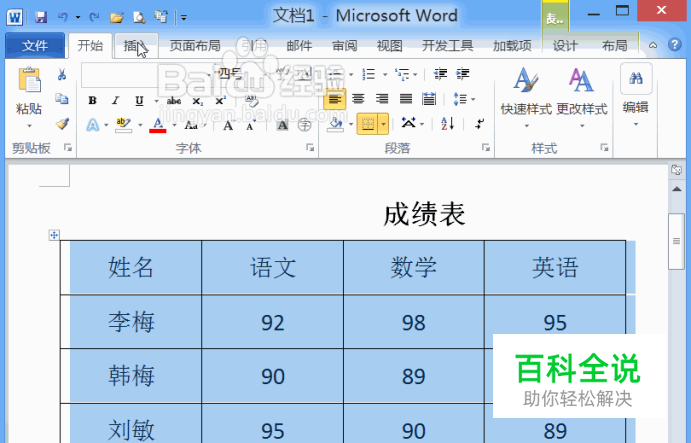Toggle Align Text Left
Image resolution: width=691 pixels, height=443 pixels.
pos(334,99)
